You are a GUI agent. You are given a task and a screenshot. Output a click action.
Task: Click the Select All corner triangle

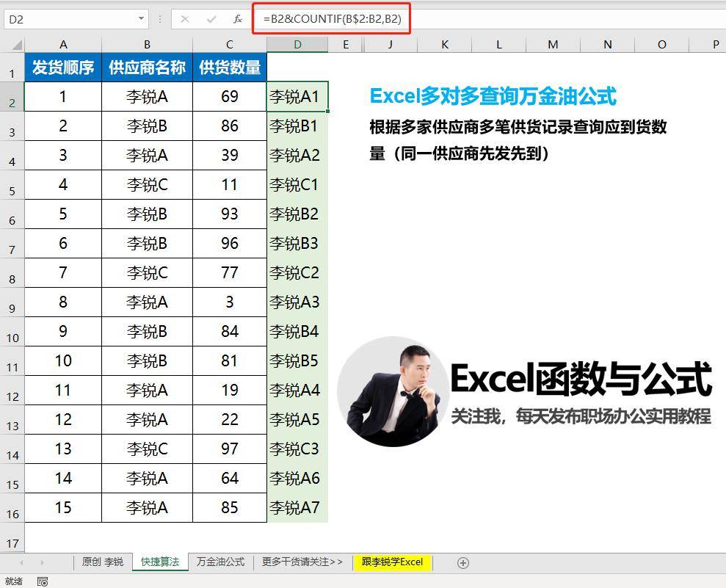pyautogui.click(x=18, y=45)
